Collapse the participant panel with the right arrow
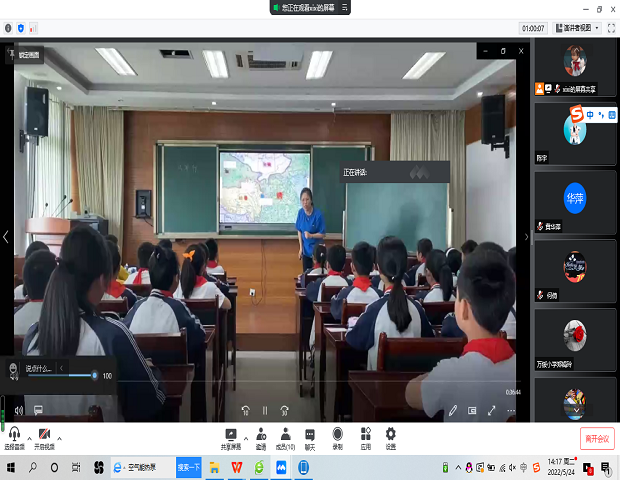 pos(526,237)
